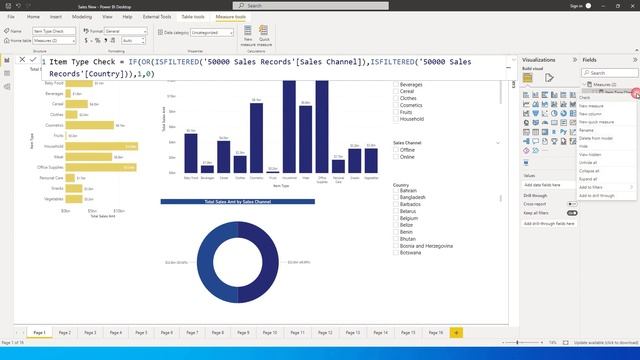Choose the decomposition tree visual icon

point(526,141)
